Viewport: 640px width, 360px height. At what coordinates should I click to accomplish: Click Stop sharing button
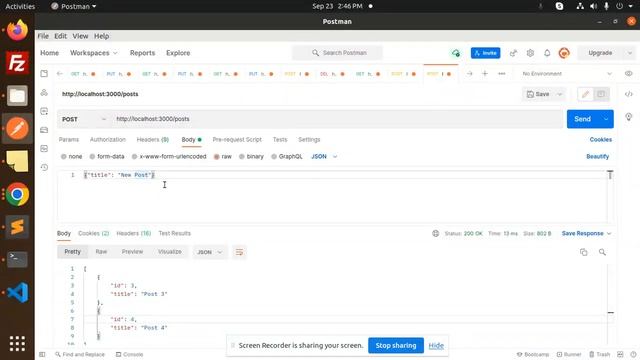point(396,345)
